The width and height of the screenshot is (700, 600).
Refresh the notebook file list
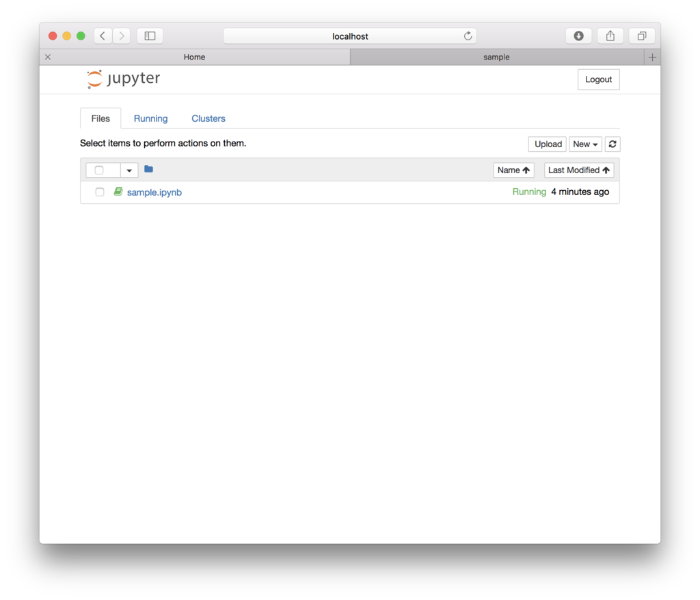click(x=612, y=144)
